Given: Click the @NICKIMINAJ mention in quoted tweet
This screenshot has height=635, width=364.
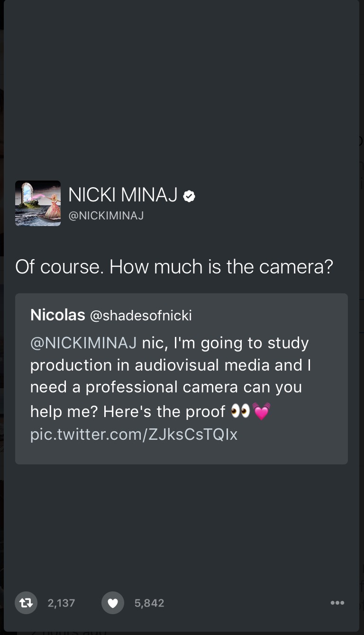Looking at the screenshot, I should (x=83, y=343).
